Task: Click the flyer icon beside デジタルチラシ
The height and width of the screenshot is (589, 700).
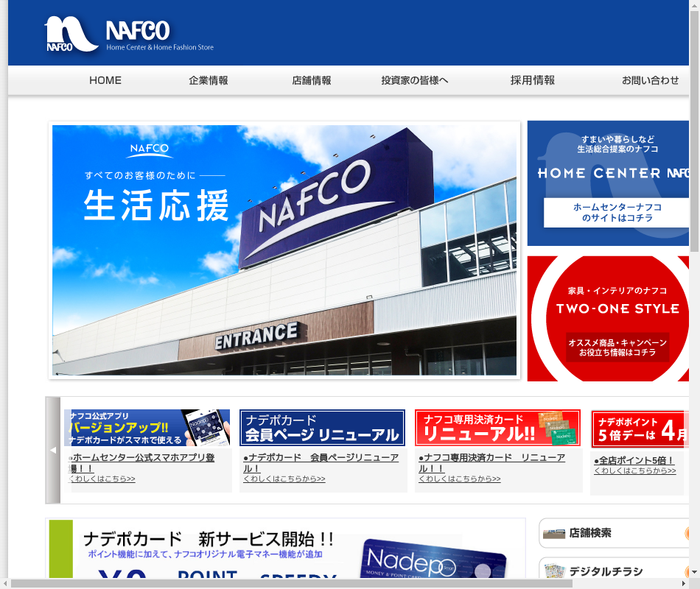Action: (x=554, y=571)
